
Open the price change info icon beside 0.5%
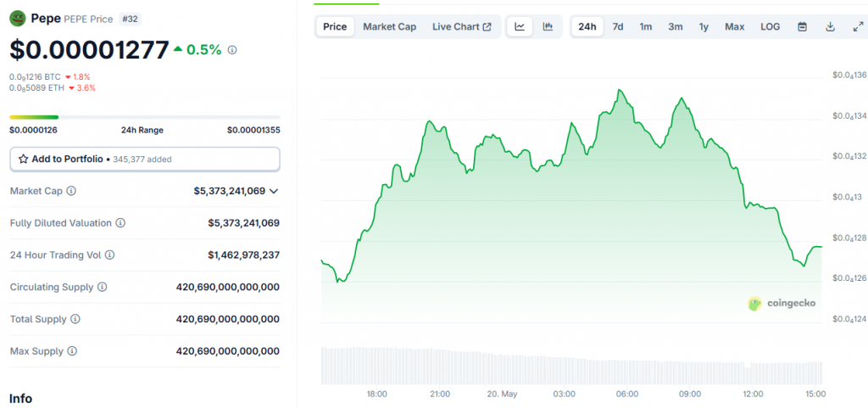coord(232,50)
